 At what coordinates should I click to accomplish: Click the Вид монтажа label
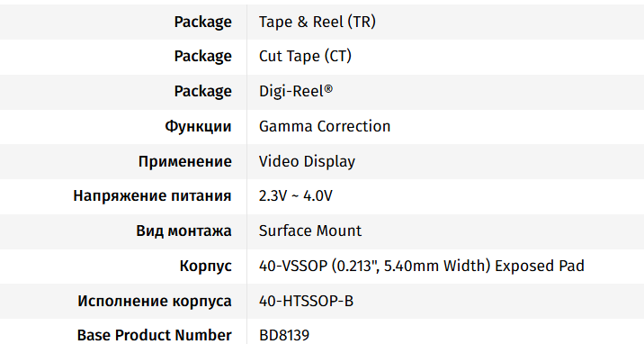tap(184, 231)
